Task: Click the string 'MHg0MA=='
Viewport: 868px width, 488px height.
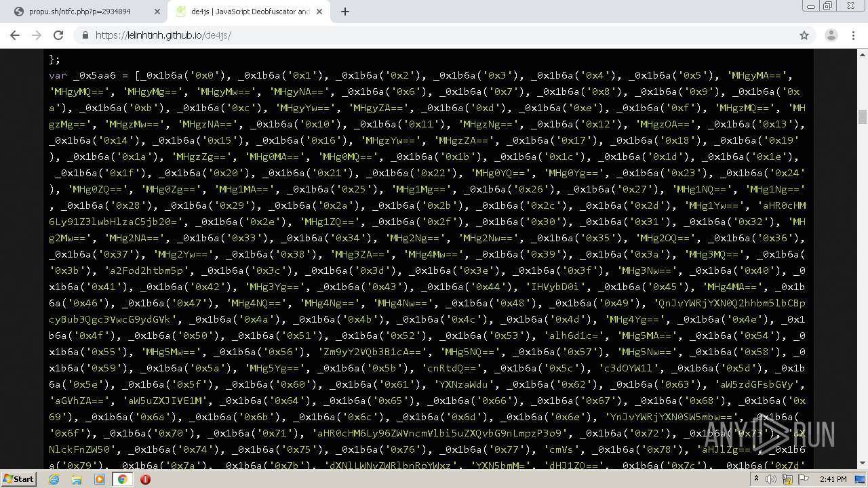Action: tap(278, 157)
